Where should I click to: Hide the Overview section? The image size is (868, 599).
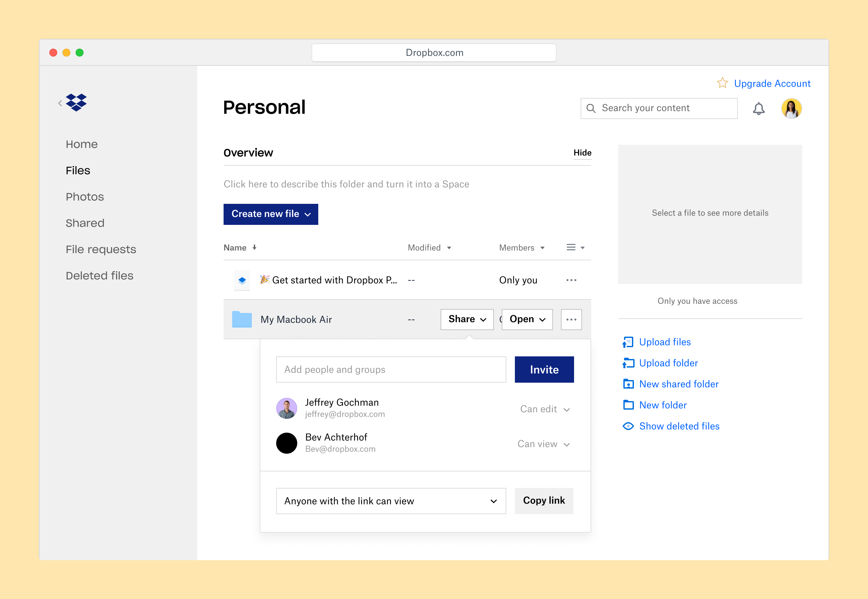click(582, 153)
